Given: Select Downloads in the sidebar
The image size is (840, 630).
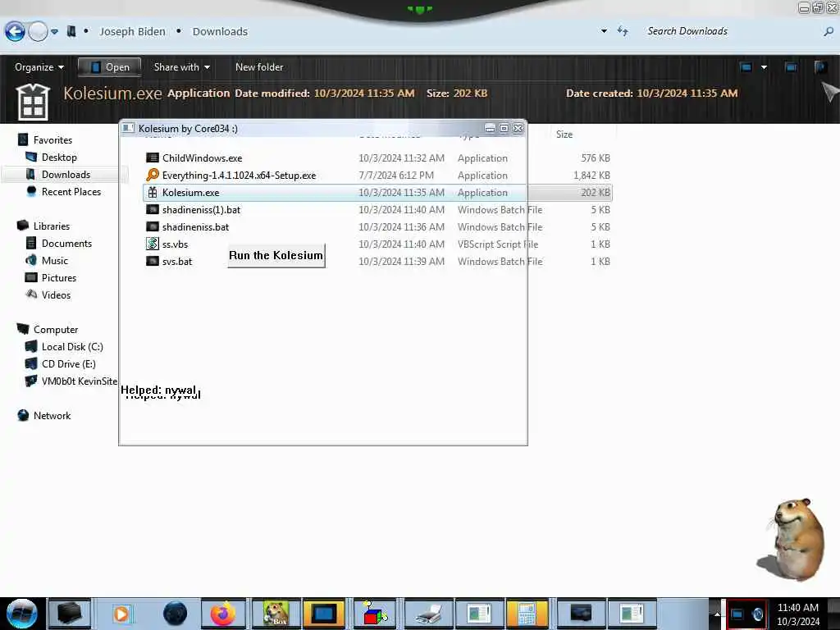Looking at the screenshot, I should pyautogui.click(x=66, y=175).
